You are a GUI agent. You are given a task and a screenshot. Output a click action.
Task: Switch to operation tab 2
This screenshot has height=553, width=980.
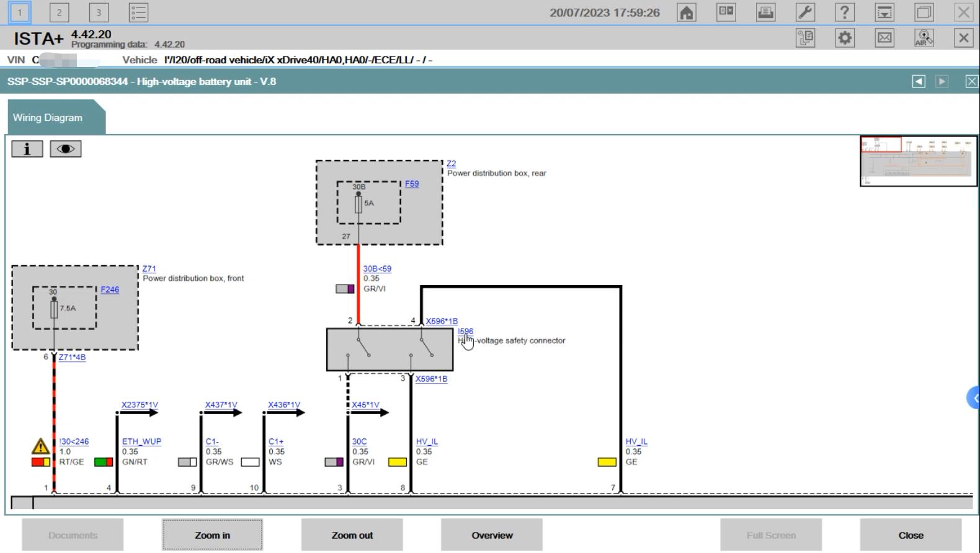point(59,12)
